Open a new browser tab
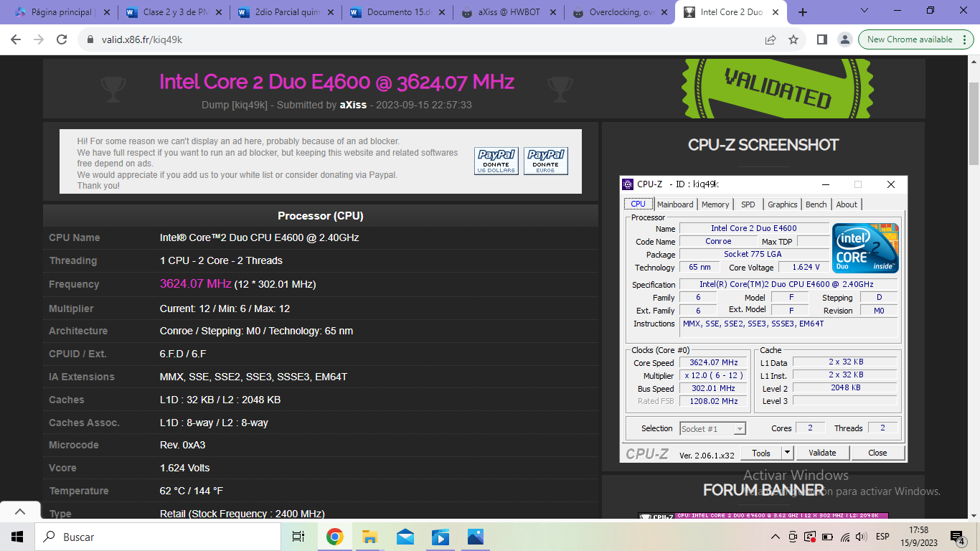This screenshot has width=980, height=551. click(802, 12)
